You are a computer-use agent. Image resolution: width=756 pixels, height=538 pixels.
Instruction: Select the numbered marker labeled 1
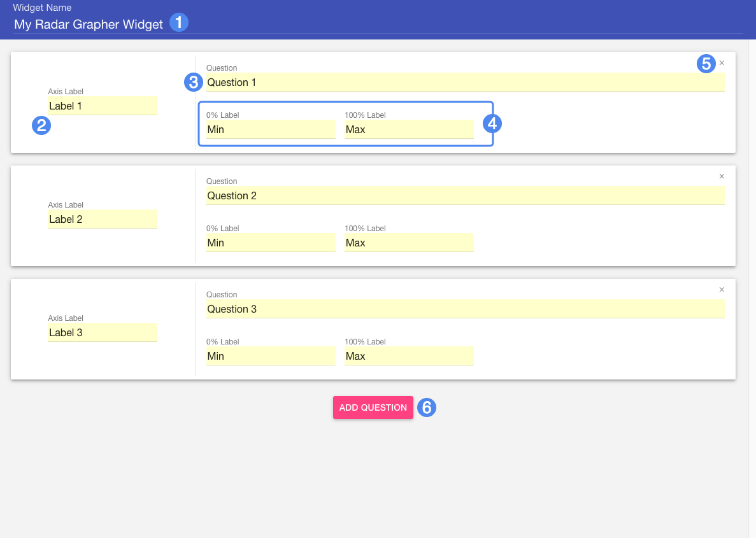tap(179, 22)
